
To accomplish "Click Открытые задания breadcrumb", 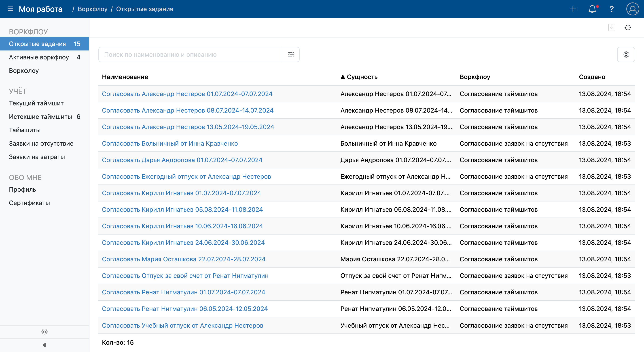I will point(144,9).
